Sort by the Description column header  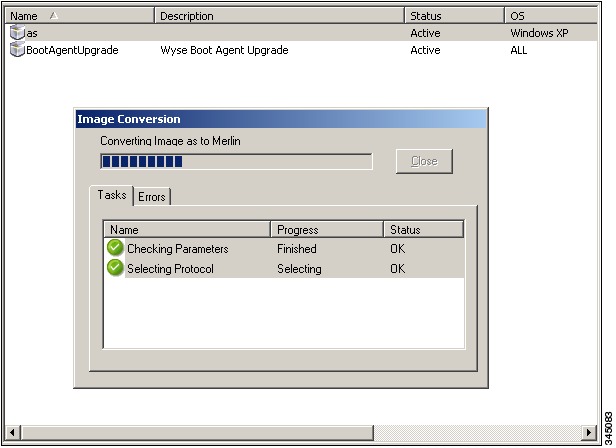coord(279,16)
